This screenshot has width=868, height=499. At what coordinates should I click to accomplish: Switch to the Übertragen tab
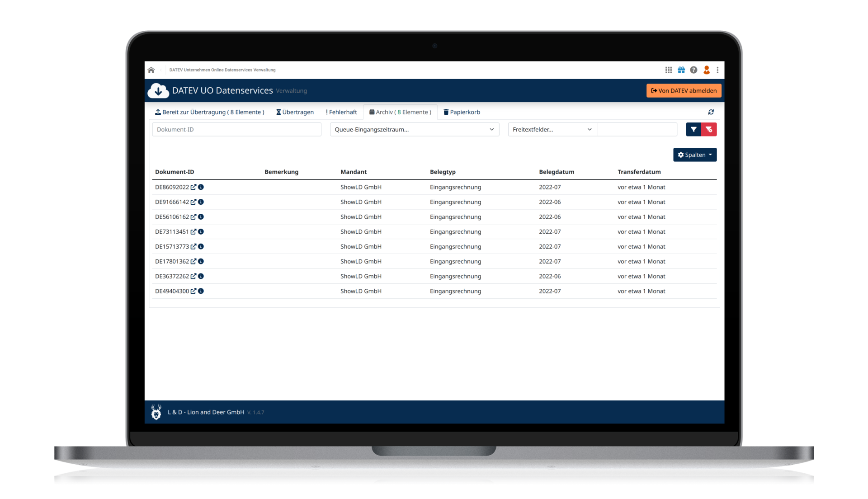295,112
